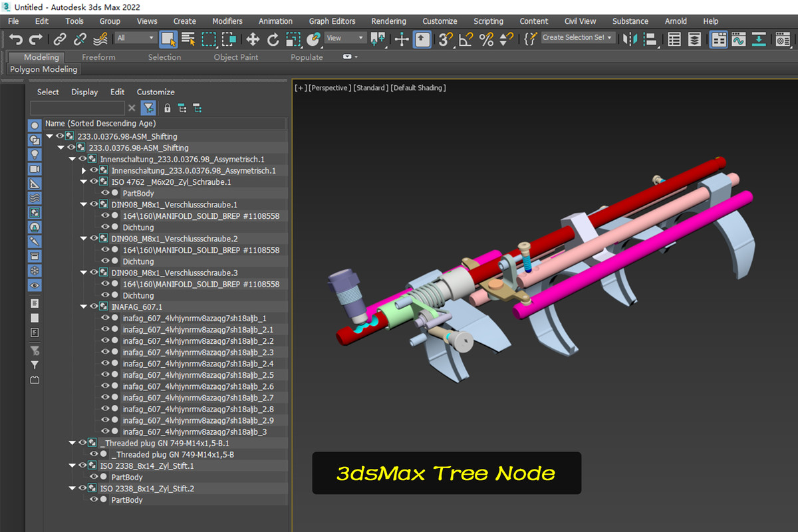This screenshot has width=798, height=532.
Task: Switch to the Object Paint ribbon tab
Action: point(236,57)
